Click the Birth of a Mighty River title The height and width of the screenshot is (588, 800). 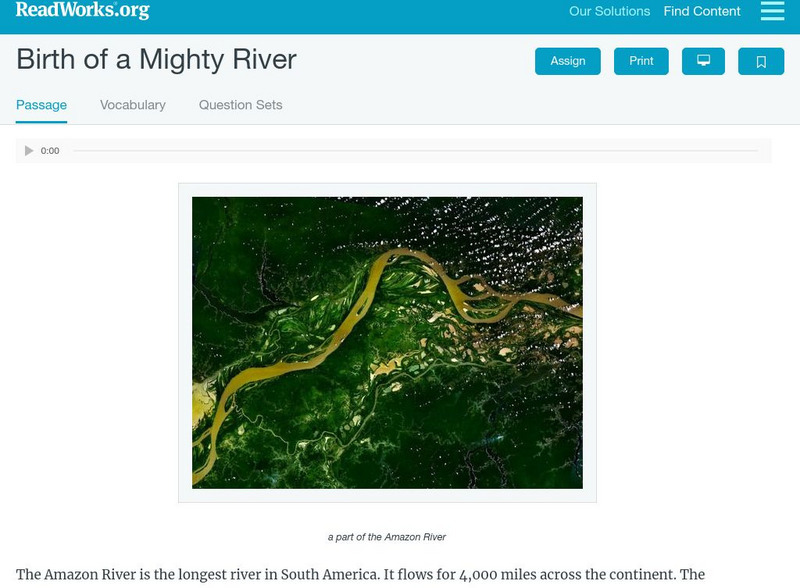(x=157, y=59)
